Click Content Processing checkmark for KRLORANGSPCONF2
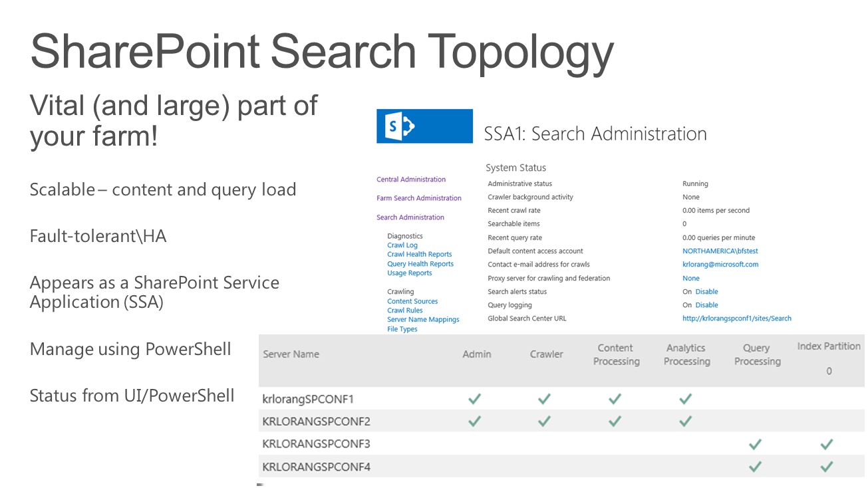This screenshot has height=488, width=868. 615,422
